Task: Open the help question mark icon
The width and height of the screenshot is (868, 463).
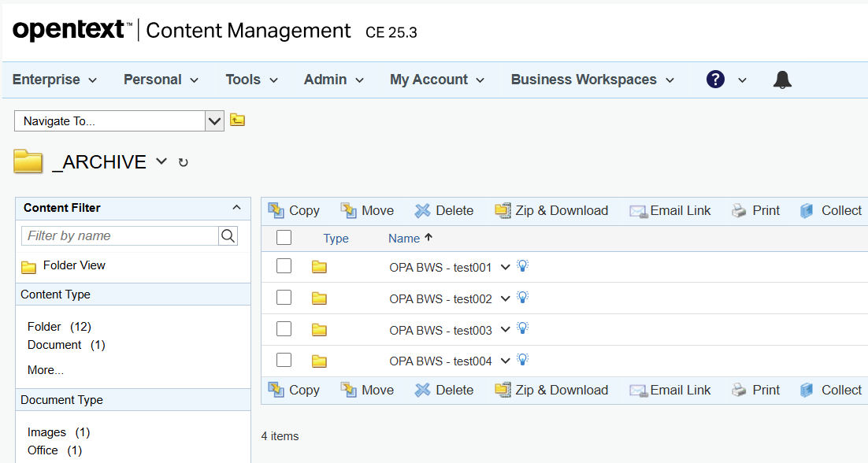Action: [715, 79]
